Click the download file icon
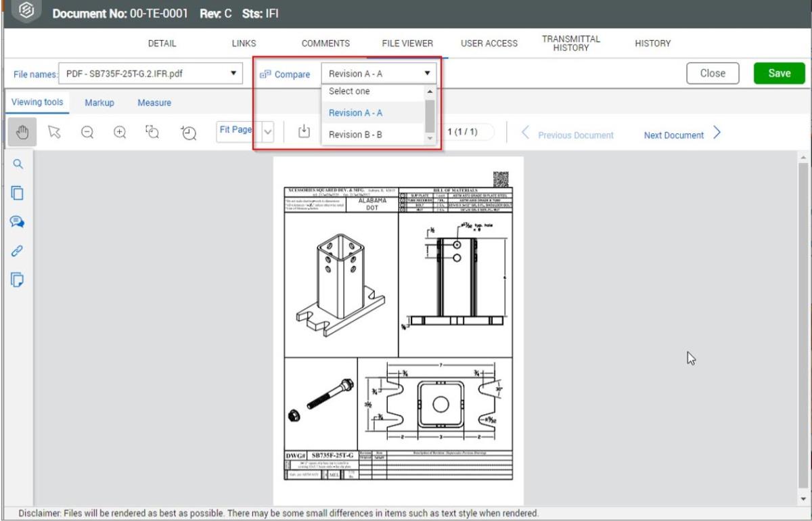Image resolution: width=812 pixels, height=521 pixels. (304, 130)
